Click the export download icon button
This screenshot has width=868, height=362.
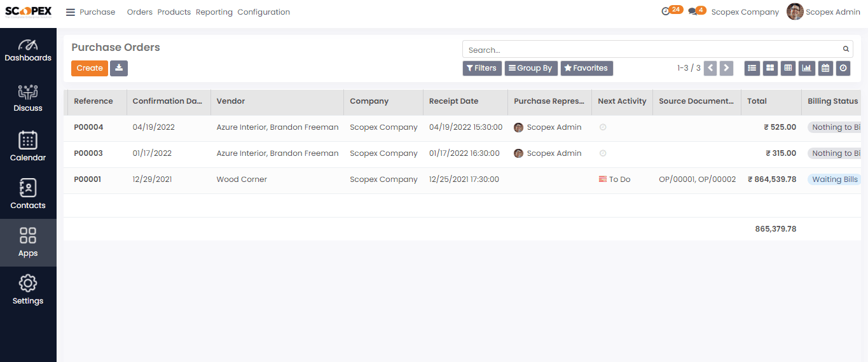119,68
